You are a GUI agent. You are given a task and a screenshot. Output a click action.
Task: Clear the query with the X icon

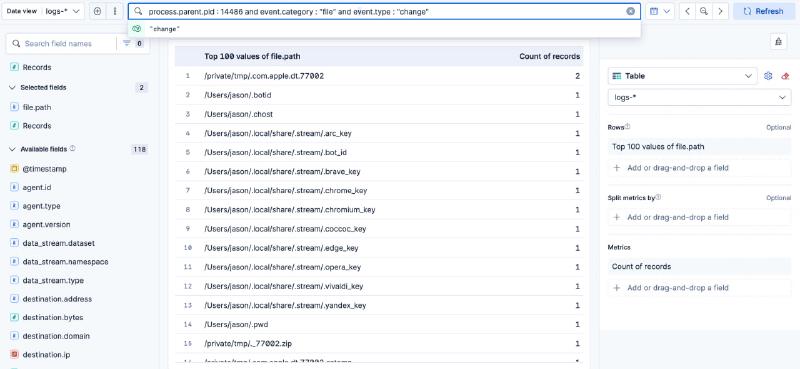631,11
